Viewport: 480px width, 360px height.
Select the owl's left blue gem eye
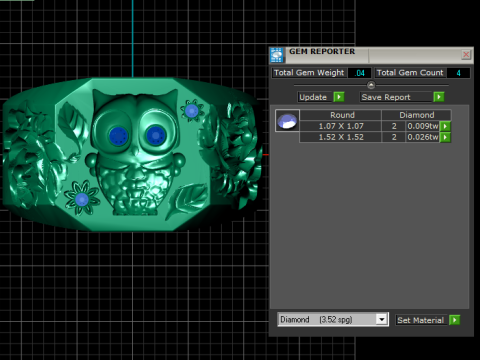click(x=118, y=136)
